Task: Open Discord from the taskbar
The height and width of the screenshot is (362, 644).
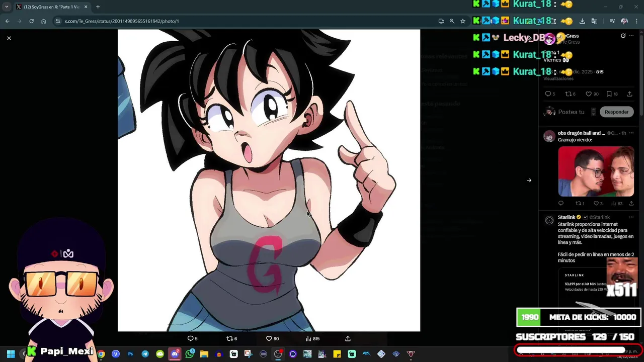Action: tap(175, 354)
